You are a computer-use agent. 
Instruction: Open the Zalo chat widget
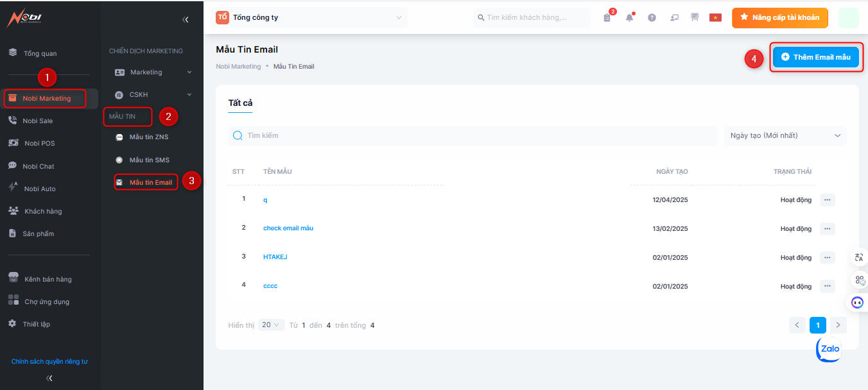pyautogui.click(x=829, y=350)
